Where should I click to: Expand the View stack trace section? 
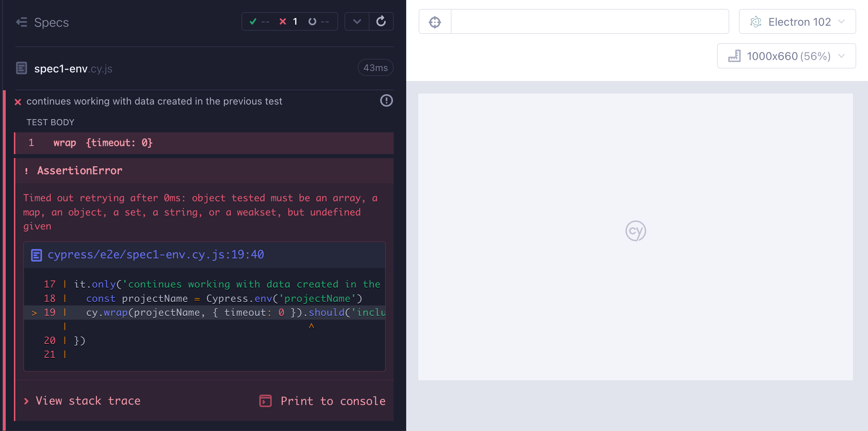(x=87, y=401)
